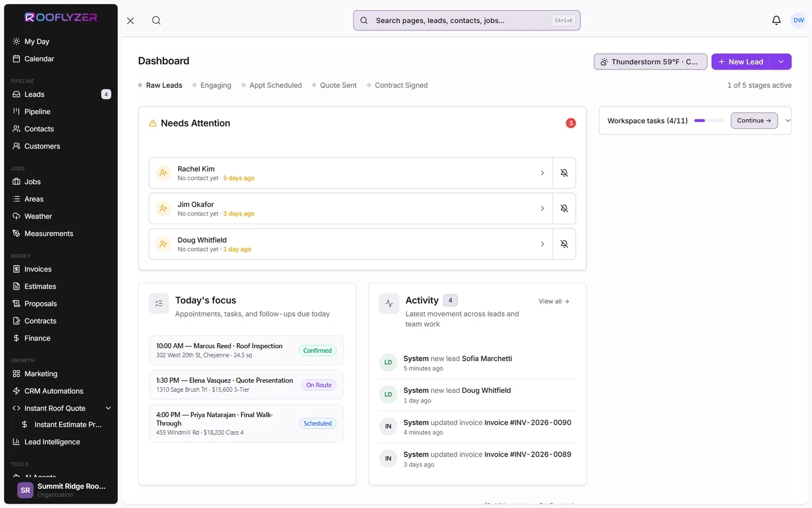Click the Scheduled status badge
Viewport: 812px width, 508px height.
tap(317, 423)
